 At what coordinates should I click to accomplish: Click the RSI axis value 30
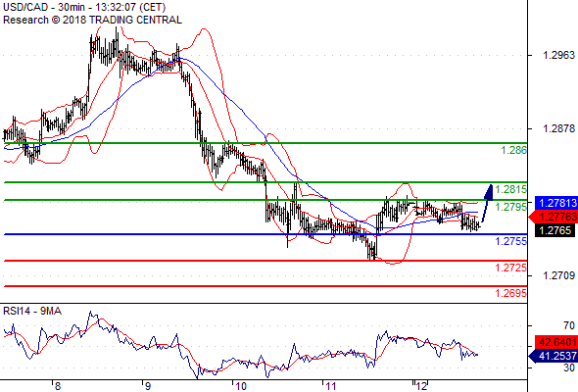(569, 367)
